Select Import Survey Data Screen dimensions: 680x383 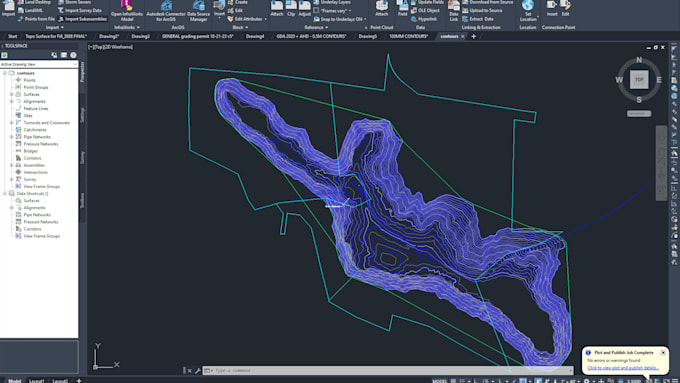click(x=80, y=10)
